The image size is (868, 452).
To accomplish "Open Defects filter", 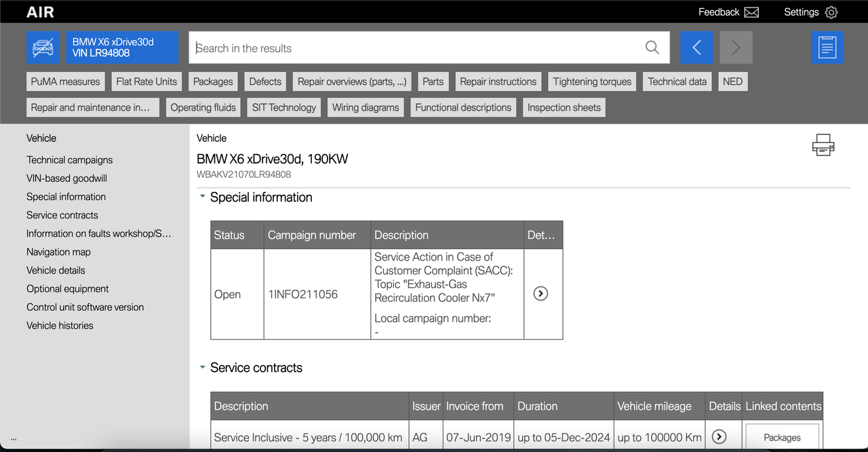I will tap(265, 81).
